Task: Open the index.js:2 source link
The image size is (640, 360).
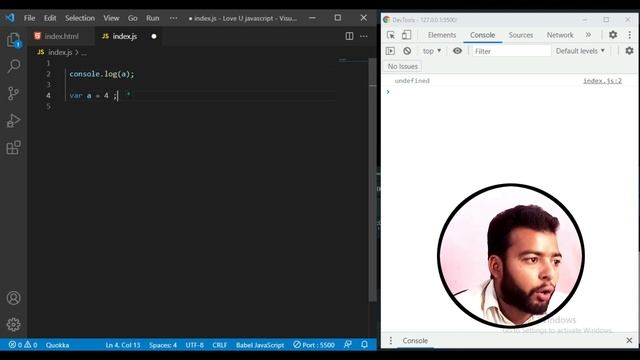Action: coord(602,81)
